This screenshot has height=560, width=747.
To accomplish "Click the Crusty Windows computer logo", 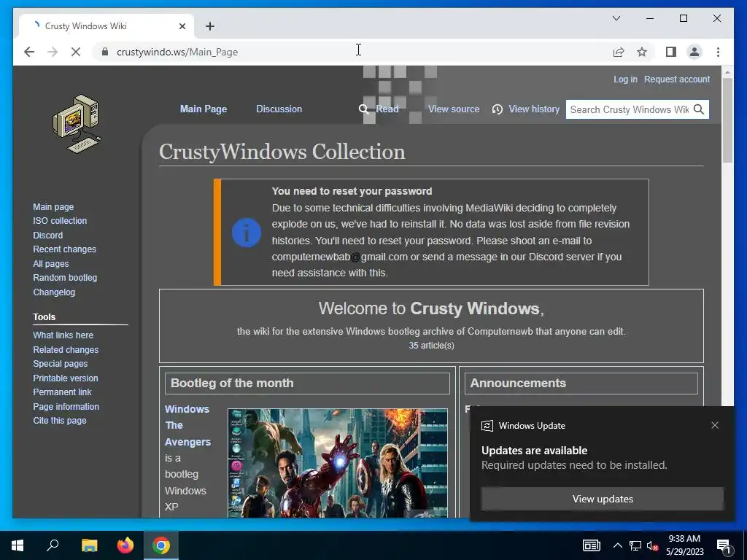I will pos(77,124).
